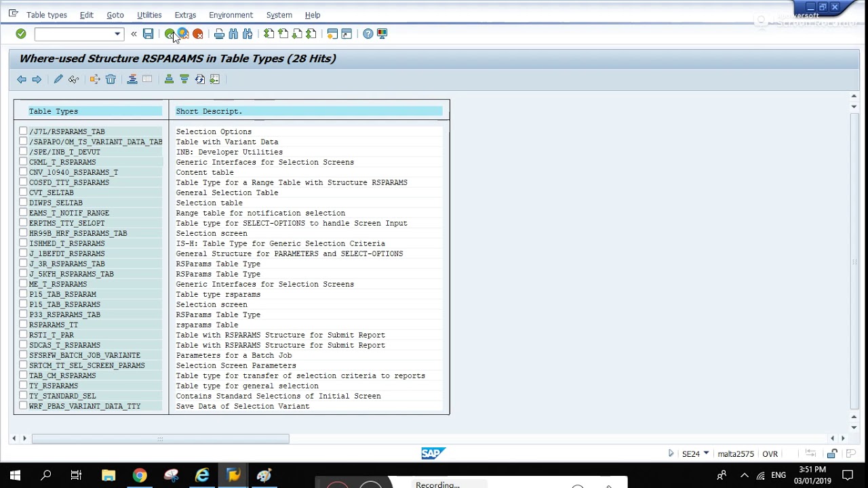Collapse command field with double chevron

[134, 34]
